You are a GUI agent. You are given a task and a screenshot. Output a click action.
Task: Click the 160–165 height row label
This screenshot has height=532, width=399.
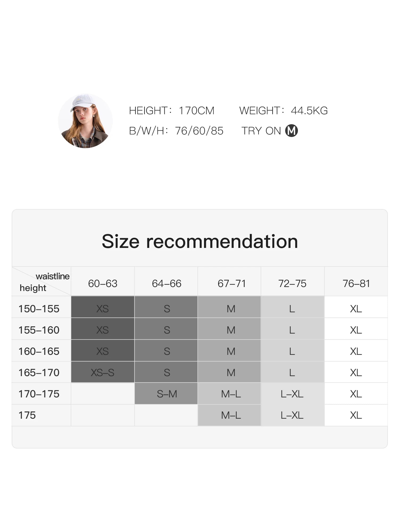[x=39, y=351]
